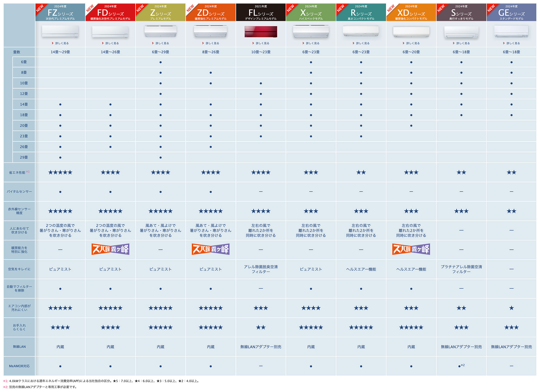Image resolution: width=540 pixels, height=392 pixels.
Task: Open '詳しく見る' link under Z series
Action: tap(162, 43)
